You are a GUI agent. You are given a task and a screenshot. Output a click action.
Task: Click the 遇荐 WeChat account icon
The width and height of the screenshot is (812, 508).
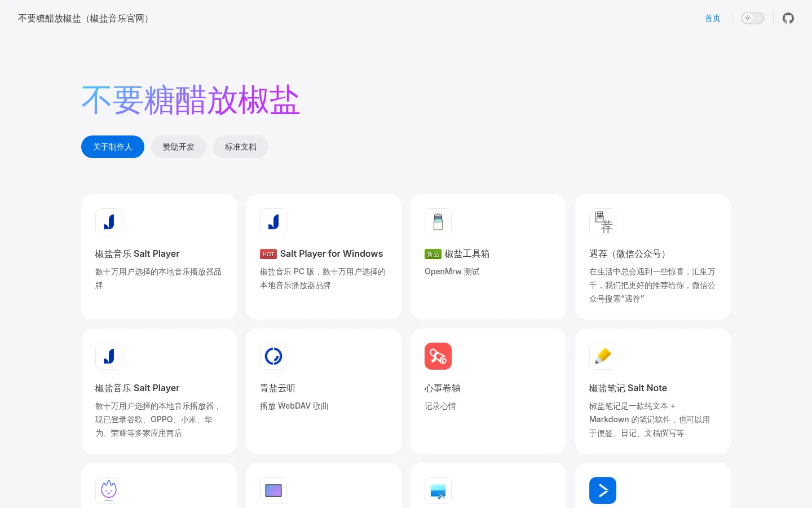(603, 222)
